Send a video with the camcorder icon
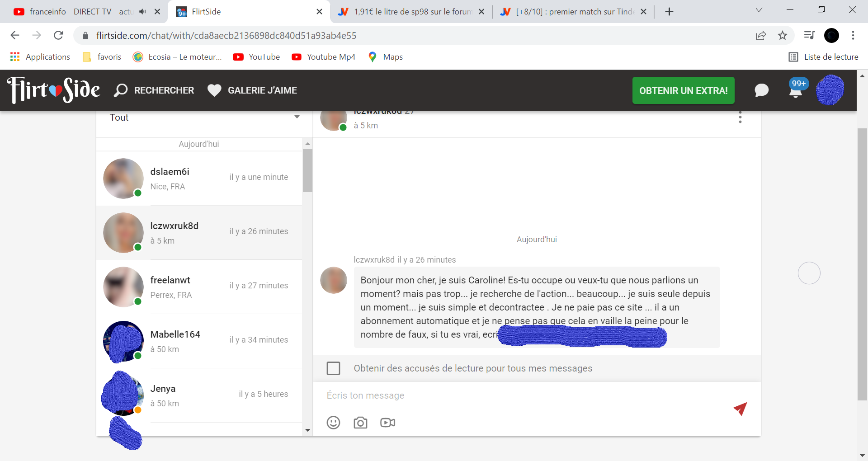Screen dimensions: 868x461 point(387,423)
